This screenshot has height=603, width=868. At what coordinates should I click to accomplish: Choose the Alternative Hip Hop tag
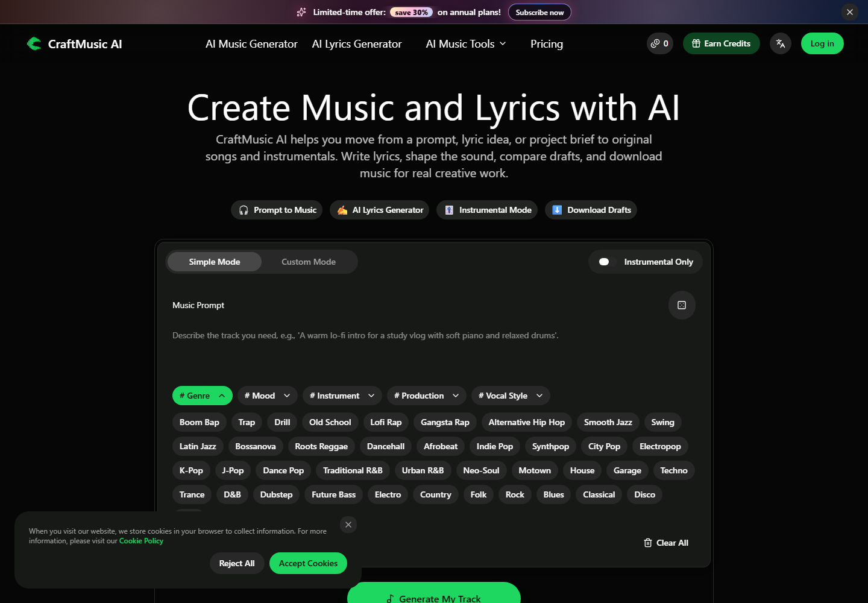[527, 422]
